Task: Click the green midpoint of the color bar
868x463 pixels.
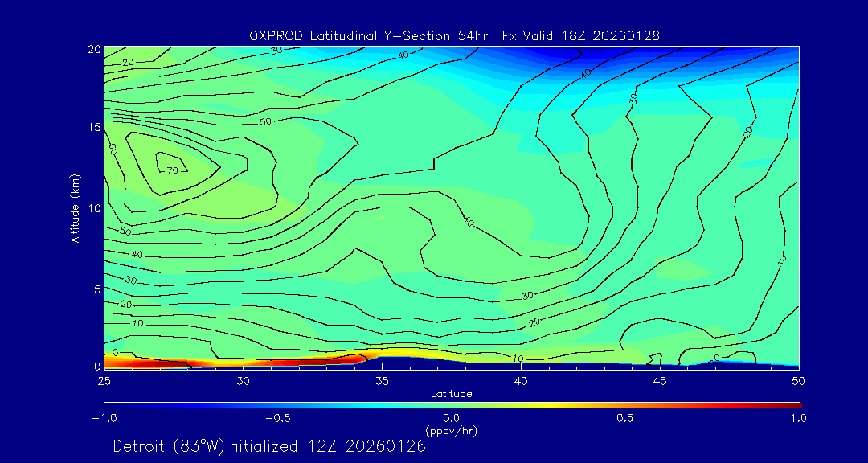Action: tap(452, 404)
